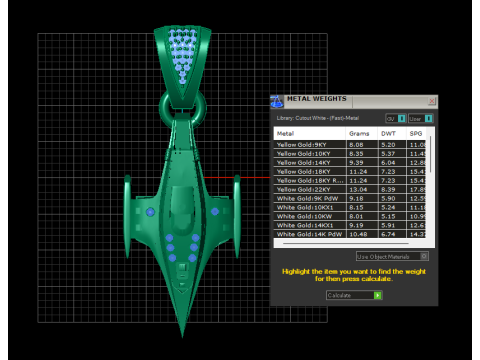Close the Metal Weights panel
The width and height of the screenshot is (480, 360).
tap(432, 101)
